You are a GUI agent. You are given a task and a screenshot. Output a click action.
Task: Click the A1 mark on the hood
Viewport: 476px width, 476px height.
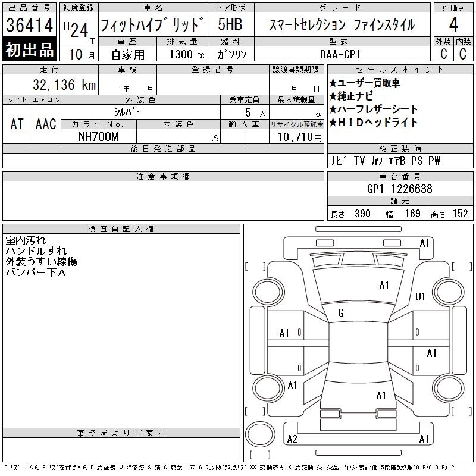[384, 286]
